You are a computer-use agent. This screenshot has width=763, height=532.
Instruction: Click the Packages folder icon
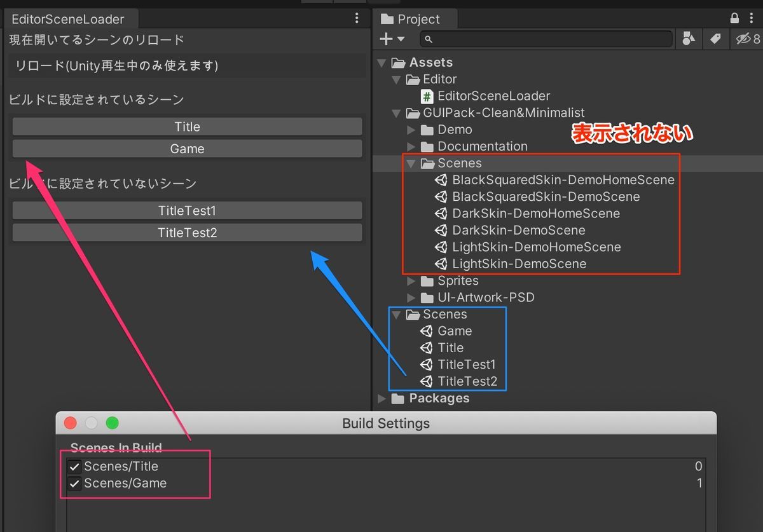click(x=398, y=399)
